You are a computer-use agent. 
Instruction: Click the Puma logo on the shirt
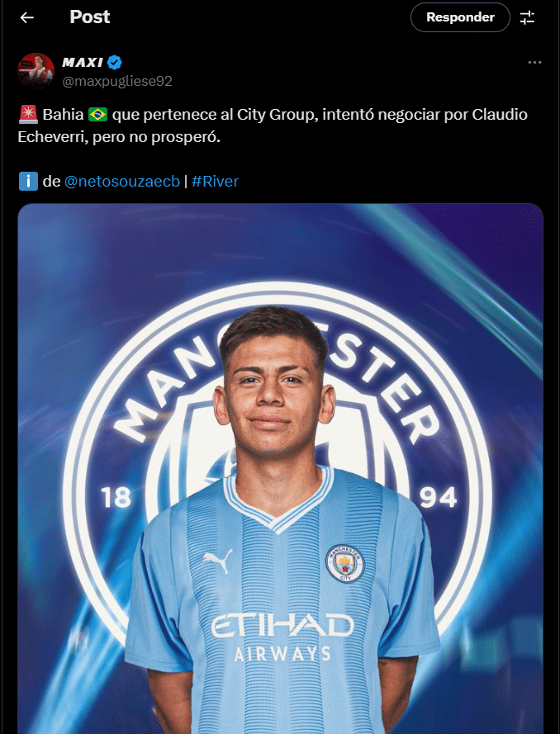coord(218,561)
